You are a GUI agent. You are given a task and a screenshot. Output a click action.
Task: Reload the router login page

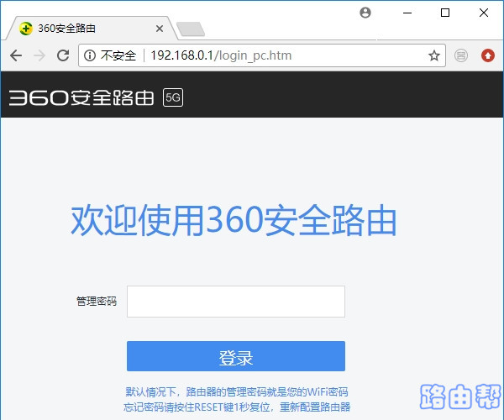(63, 55)
